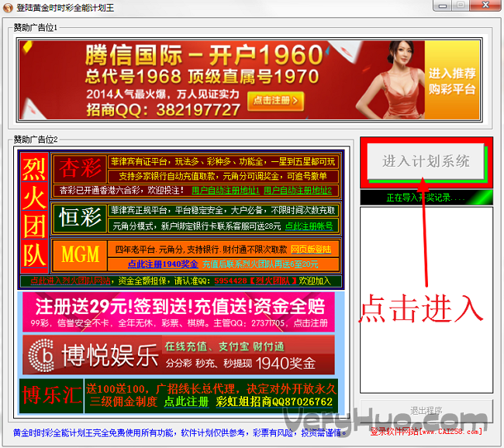
Task: Click 招商QQ: 382197727 text in top banner
Action: 163,110
